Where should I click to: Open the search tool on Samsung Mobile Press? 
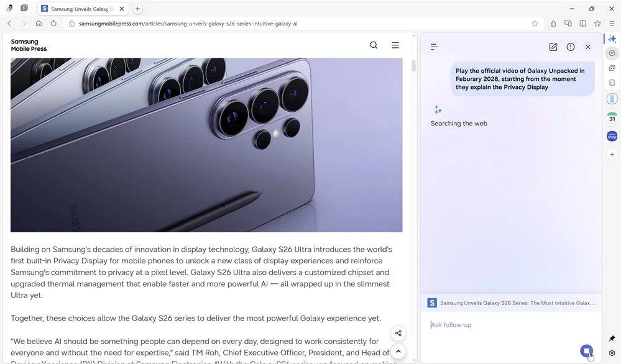374,45
